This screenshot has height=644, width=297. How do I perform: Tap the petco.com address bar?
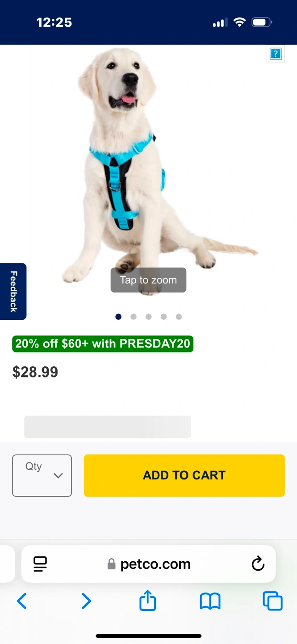[x=148, y=564]
